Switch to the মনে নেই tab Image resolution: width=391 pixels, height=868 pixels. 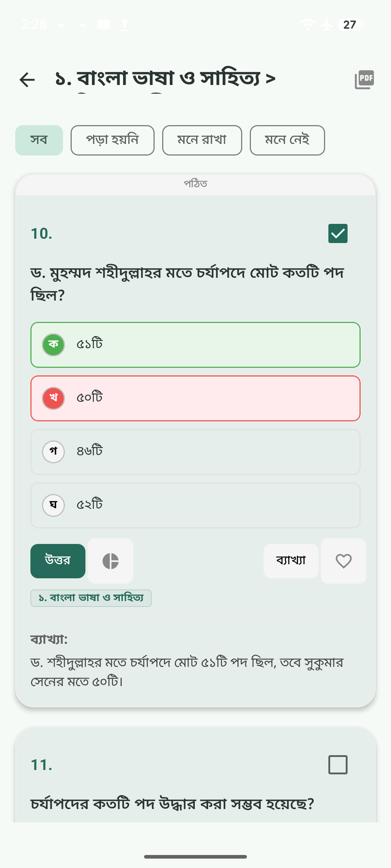point(287,140)
